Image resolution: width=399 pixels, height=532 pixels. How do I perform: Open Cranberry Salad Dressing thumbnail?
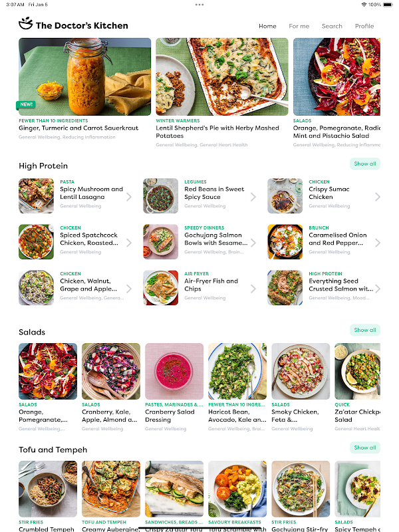[x=174, y=371]
